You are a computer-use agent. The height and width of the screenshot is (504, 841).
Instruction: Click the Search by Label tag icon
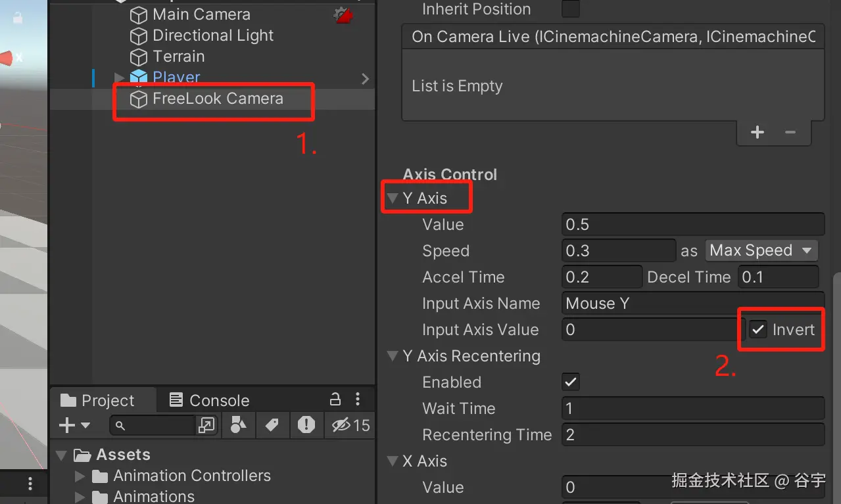(272, 425)
